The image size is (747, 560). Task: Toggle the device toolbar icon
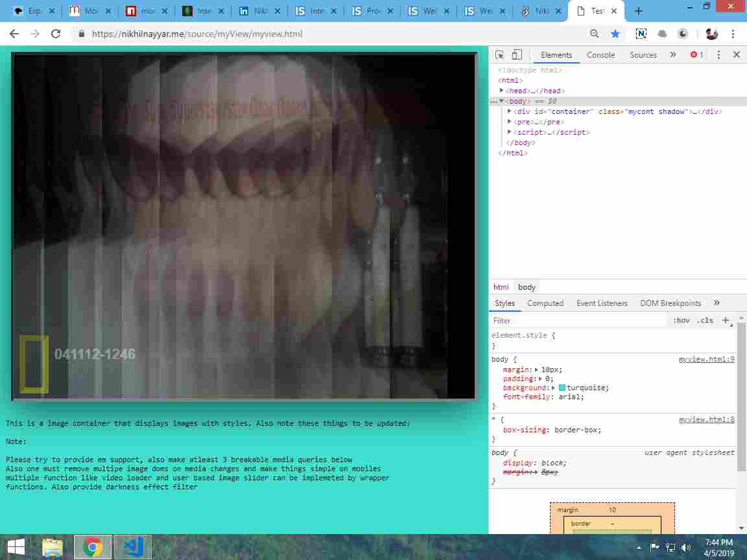(517, 55)
